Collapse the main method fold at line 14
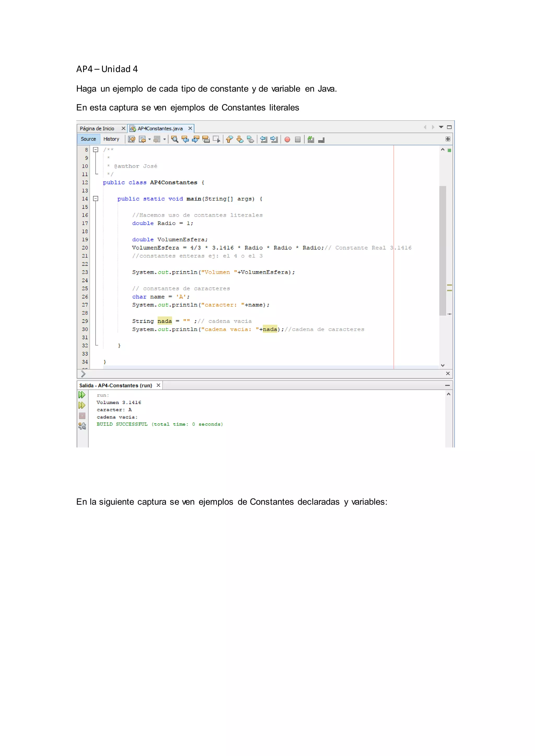This screenshot has width=535, height=756. 96,199
